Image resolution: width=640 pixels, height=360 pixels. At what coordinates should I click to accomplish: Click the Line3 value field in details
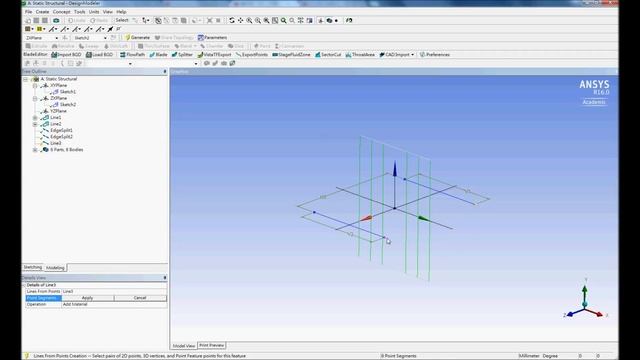click(114, 291)
